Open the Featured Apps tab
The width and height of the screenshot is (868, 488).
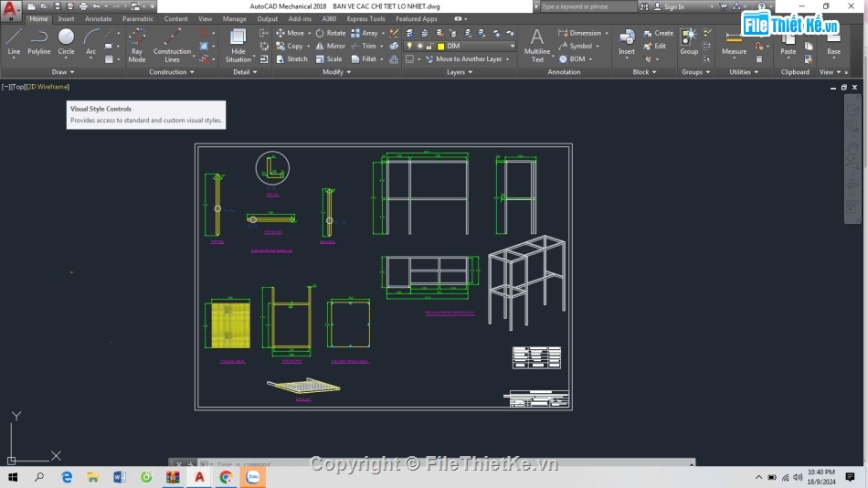(417, 19)
